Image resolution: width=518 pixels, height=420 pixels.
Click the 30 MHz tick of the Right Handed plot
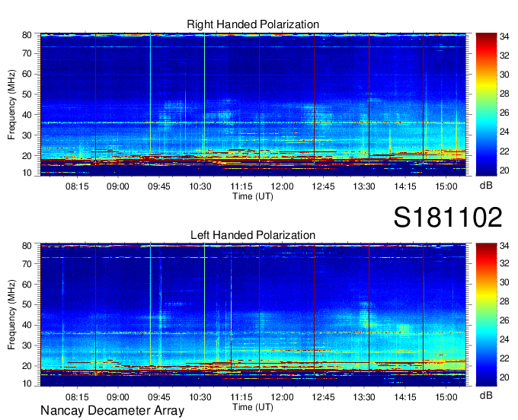[x=27, y=135]
